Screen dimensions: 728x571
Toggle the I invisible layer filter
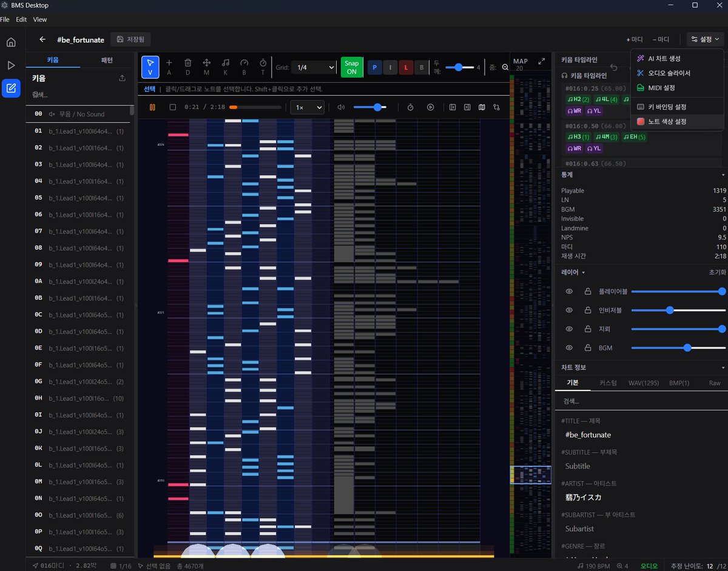pos(391,67)
